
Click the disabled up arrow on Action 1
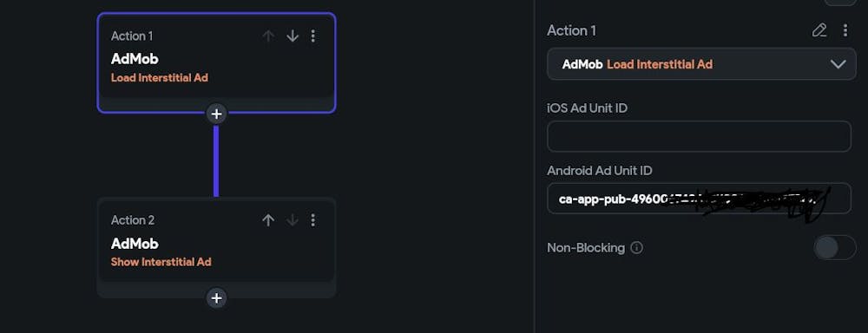pyautogui.click(x=268, y=36)
